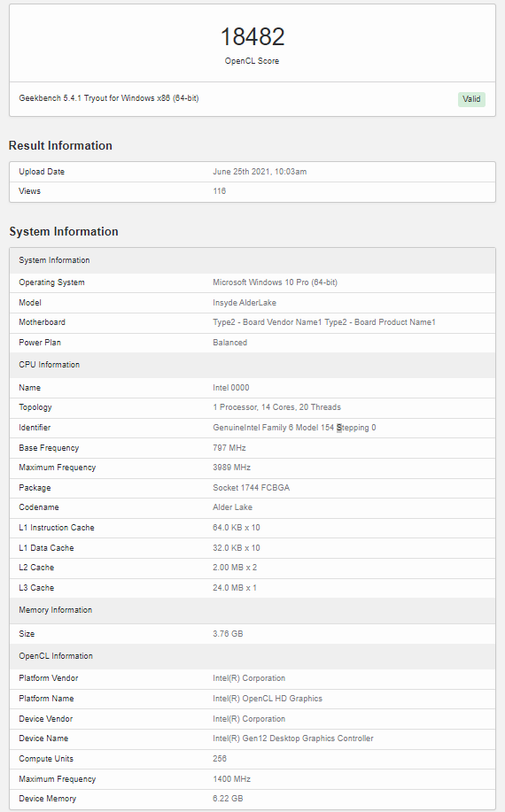Click the Views count 116
Screen dimensions: 505x812
(219, 191)
